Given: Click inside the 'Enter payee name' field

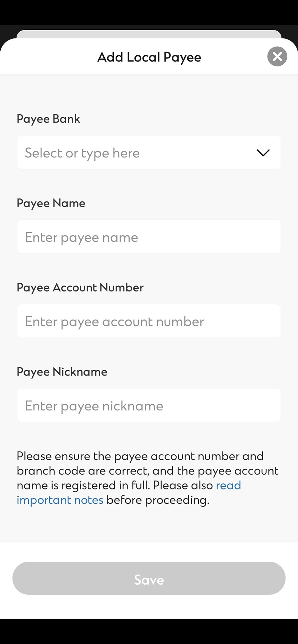Looking at the screenshot, I should coord(149,236).
